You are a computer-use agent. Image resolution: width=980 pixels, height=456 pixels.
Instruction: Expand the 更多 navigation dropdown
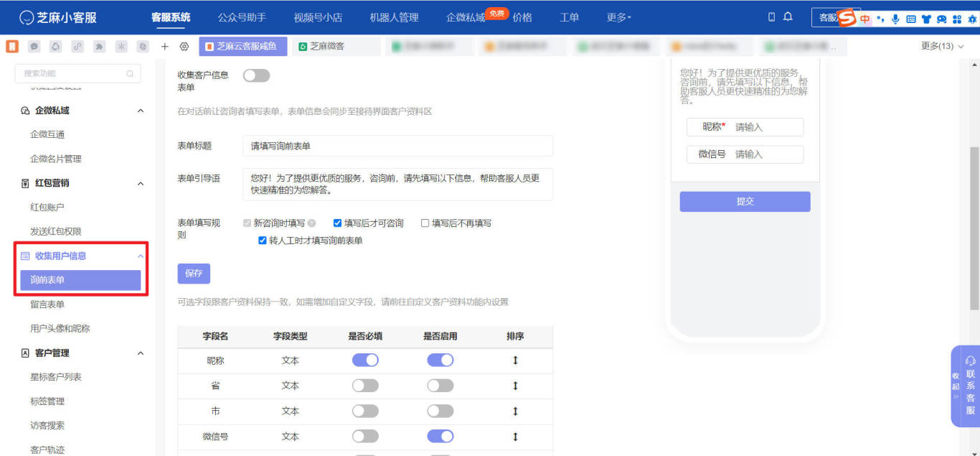(x=618, y=17)
